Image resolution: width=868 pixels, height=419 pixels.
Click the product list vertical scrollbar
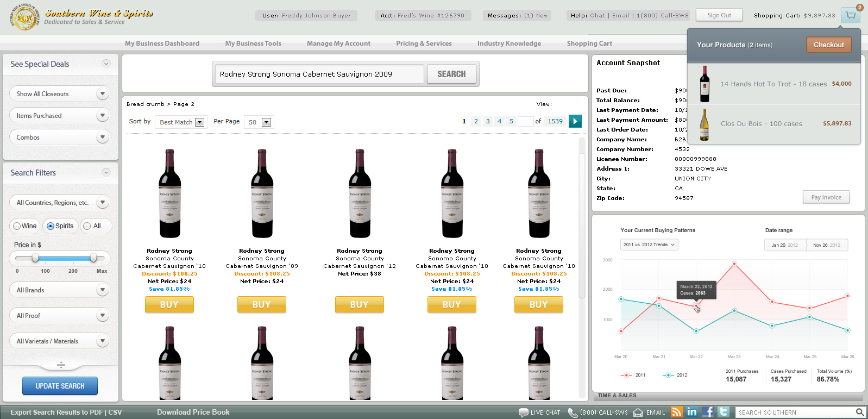coord(582,226)
